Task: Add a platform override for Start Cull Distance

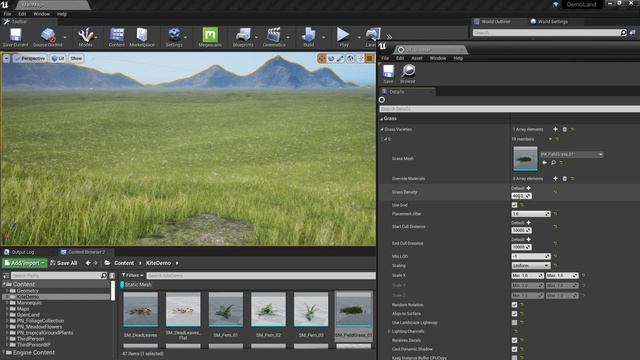Action: 529,223
